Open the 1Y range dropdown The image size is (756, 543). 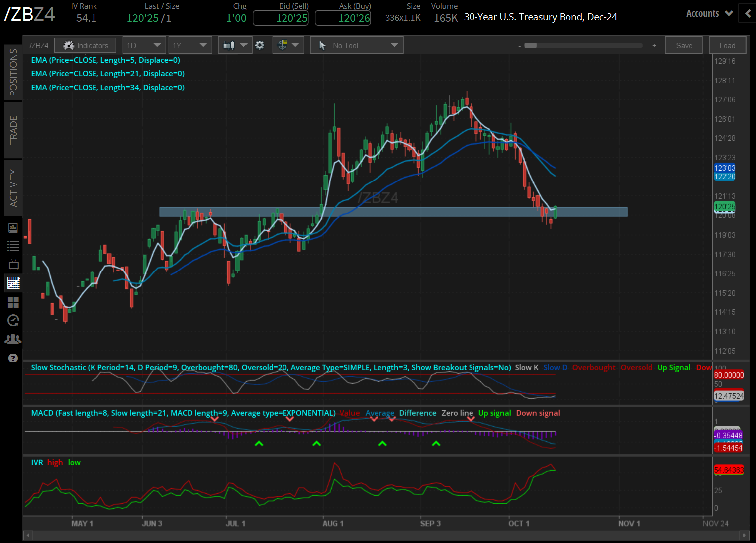[190, 45]
